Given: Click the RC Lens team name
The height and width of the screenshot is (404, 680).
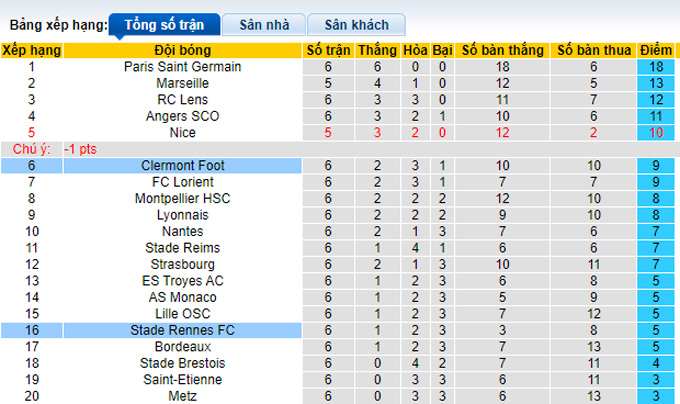Looking at the screenshot, I should click(182, 100).
